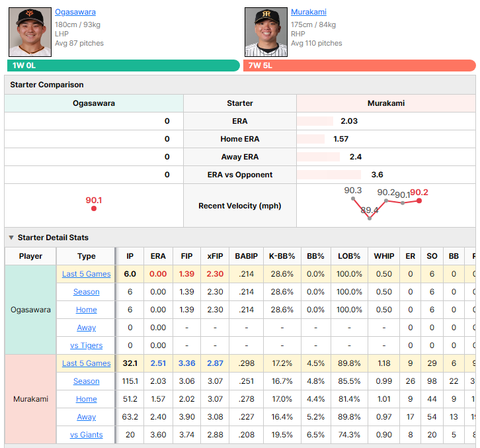
Task: Click the Type column header
Action: click(87, 256)
